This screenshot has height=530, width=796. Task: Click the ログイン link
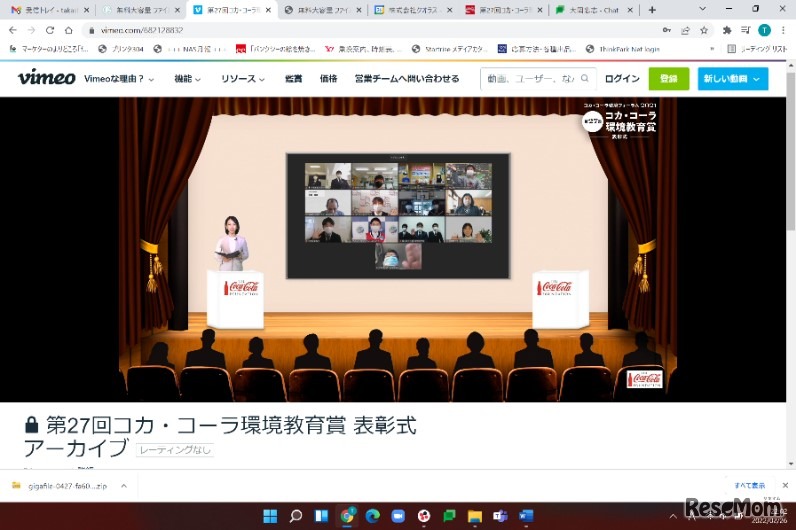pos(622,79)
